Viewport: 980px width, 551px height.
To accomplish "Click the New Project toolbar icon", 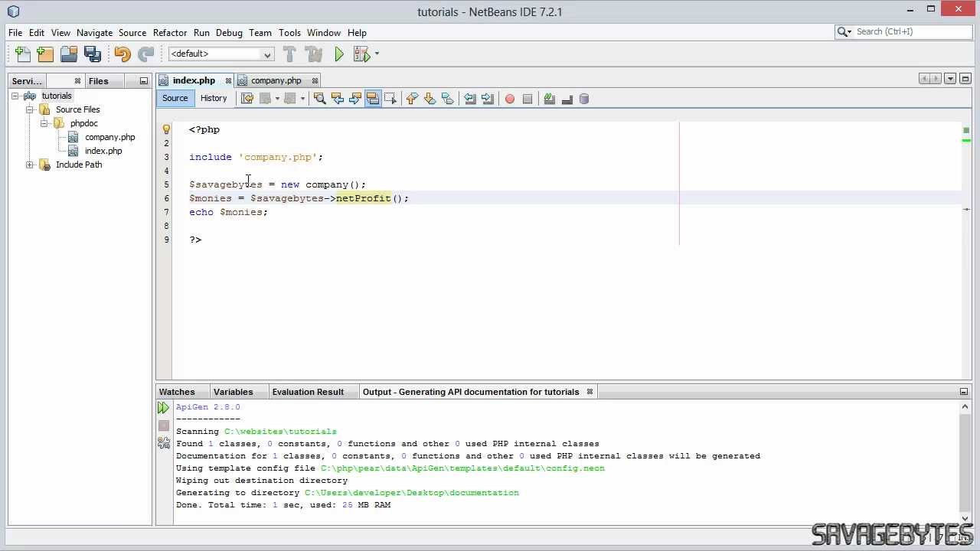I will click(45, 54).
